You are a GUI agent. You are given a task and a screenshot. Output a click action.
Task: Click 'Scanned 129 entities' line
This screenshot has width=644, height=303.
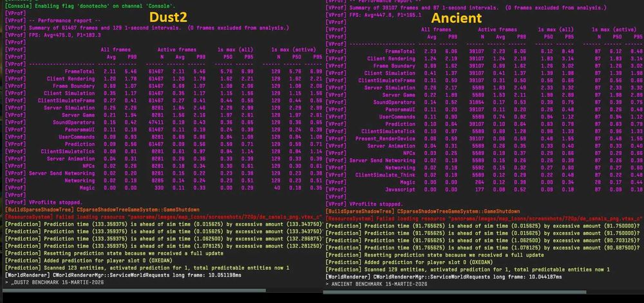(468, 269)
